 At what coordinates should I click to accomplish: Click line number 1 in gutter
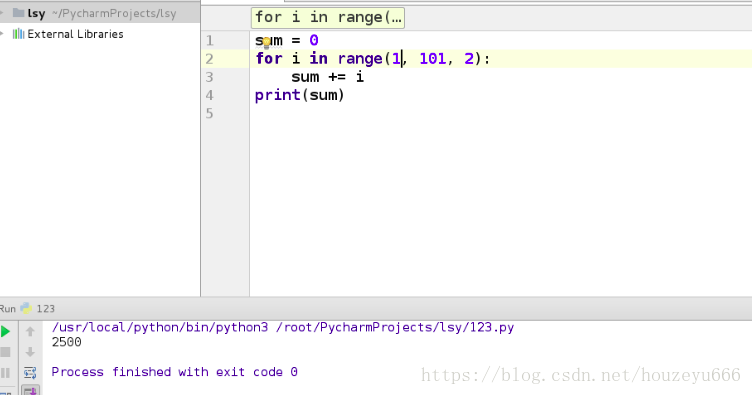210,40
